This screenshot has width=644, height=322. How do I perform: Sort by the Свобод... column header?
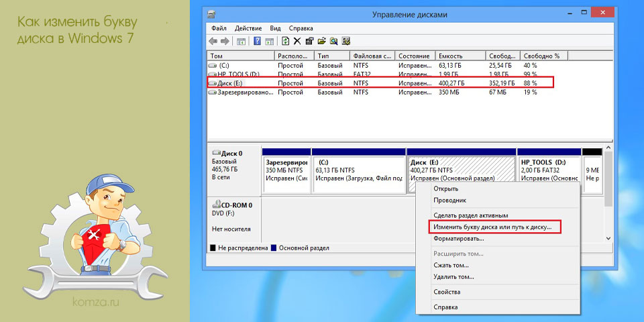(503, 56)
